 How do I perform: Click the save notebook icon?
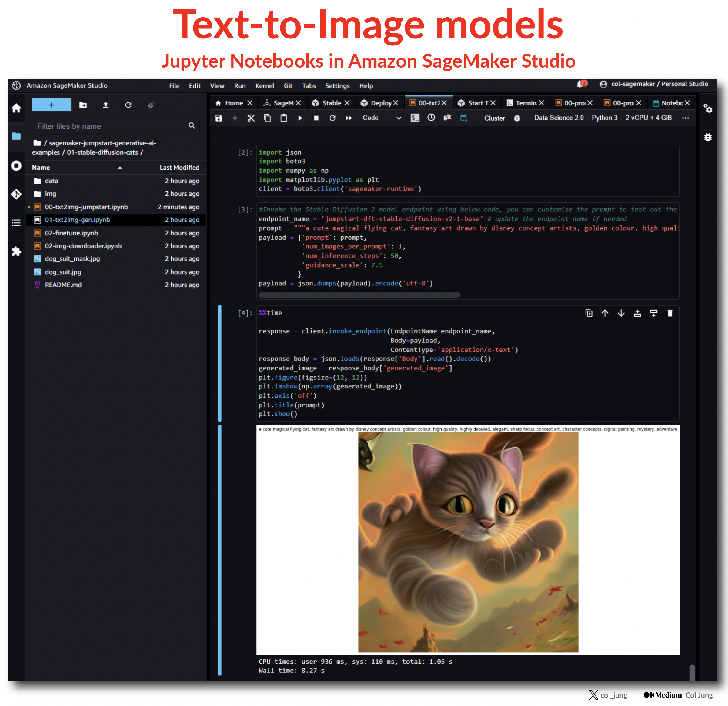[219, 118]
